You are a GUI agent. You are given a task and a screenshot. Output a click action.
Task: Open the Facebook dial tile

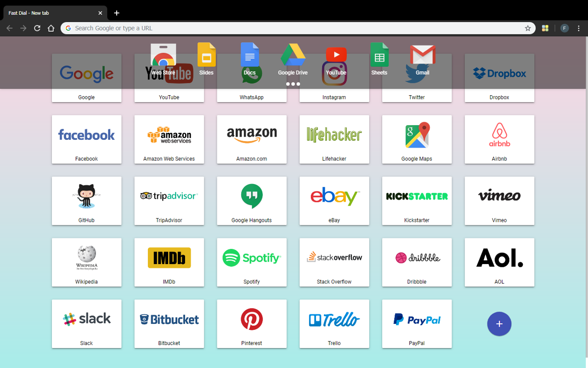(x=86, y=139)
